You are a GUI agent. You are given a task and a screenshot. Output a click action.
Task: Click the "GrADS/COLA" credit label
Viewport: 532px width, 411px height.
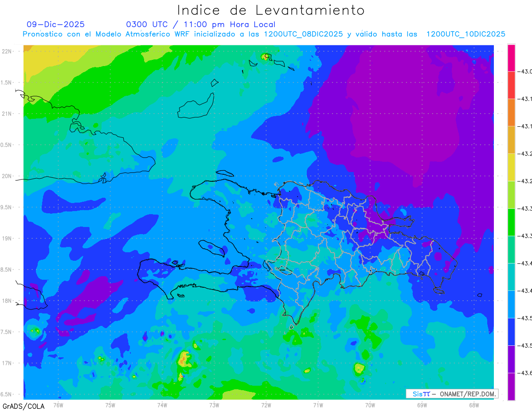[x=23, y=406]
